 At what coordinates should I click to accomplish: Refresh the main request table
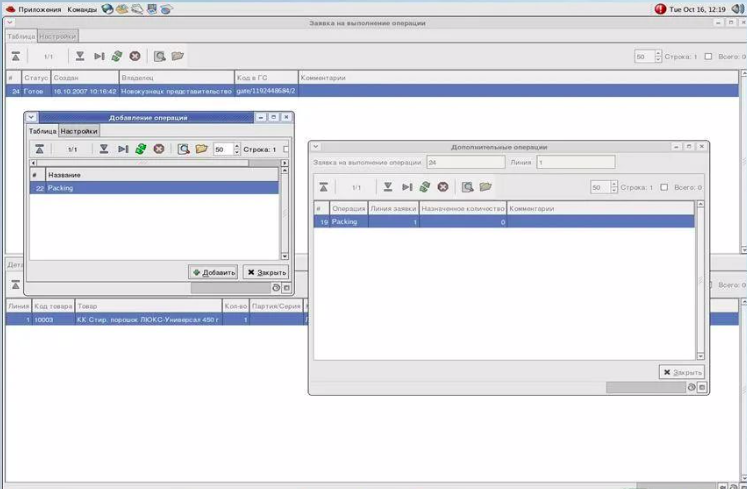117,56
